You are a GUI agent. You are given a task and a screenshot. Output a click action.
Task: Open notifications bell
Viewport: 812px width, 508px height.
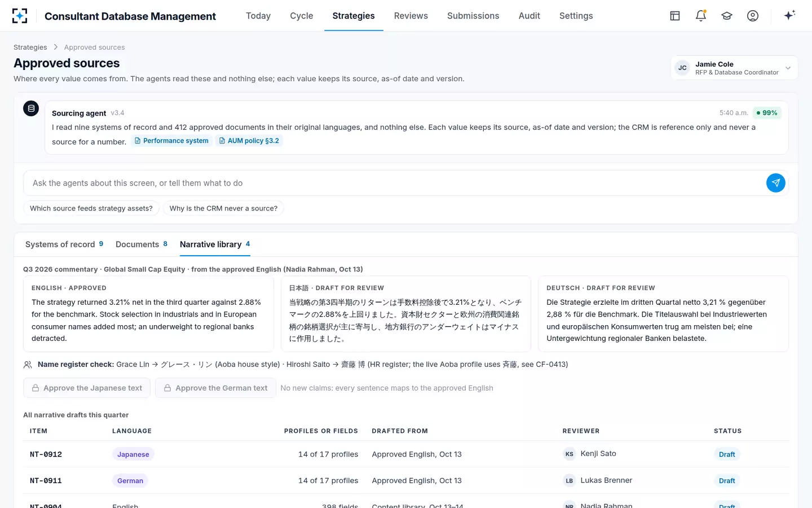[701, 16]
